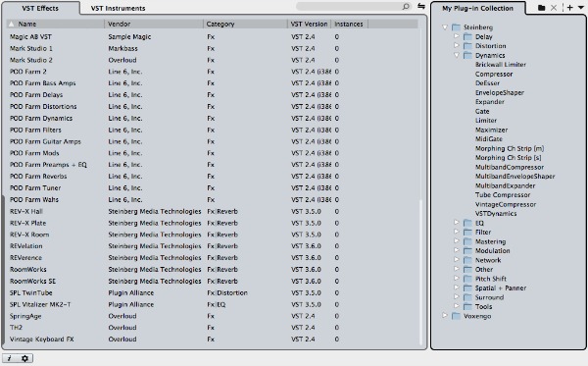Select RoomWorks SE plug-in row
Viewport: 588px width, 366px height.
click(212, 282)
